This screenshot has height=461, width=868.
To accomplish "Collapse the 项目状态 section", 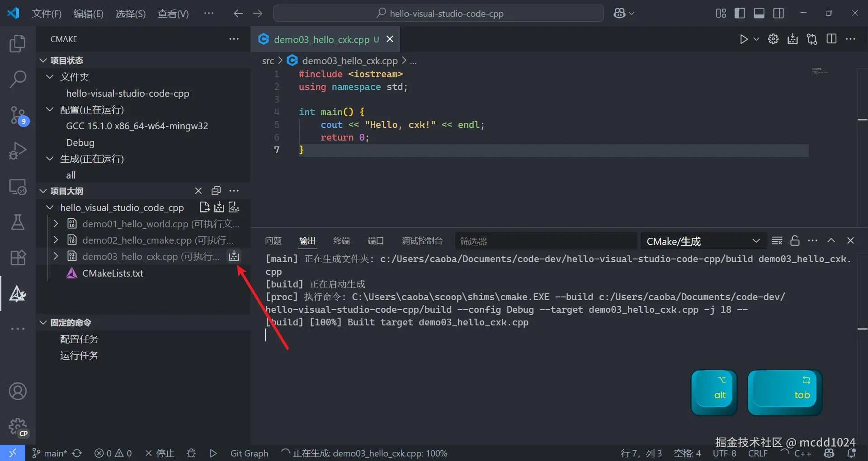I will (x=43, y=61).
